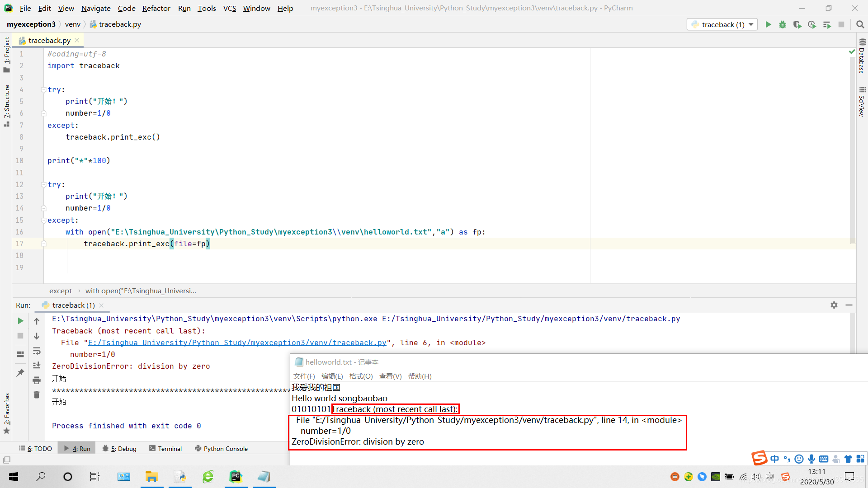The width and height of the screenshot is (868, 488).
Task: Open Run panel settings gear
Action: point(834,305)
